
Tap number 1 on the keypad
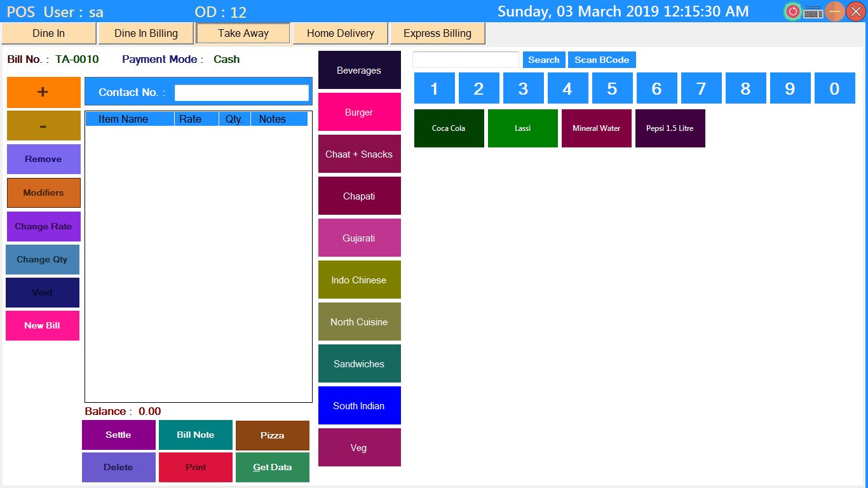click(x=435, y=88)
